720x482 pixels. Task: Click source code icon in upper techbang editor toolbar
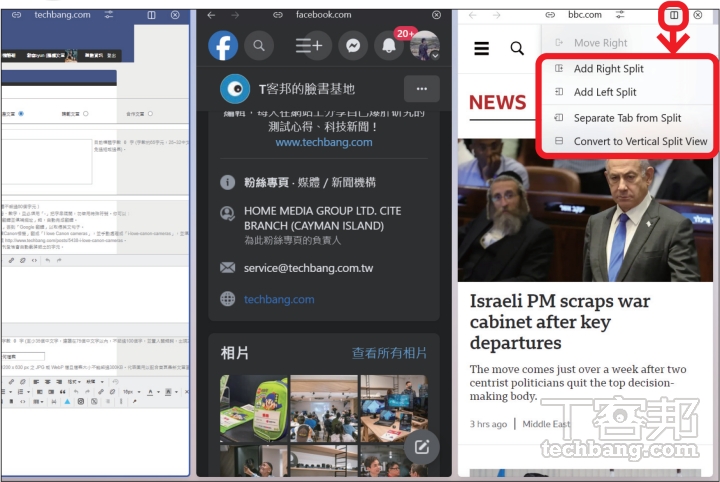(34, 260)
